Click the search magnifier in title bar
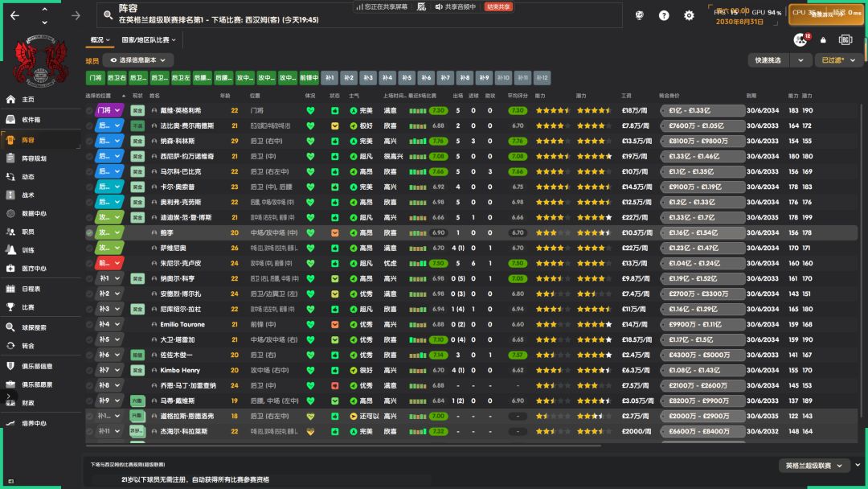 (108, 15)
